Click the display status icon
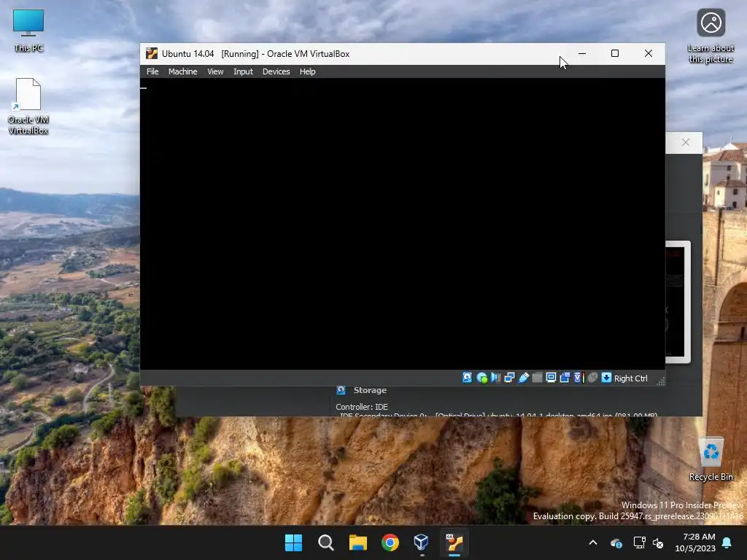747x560 pixels. tap(551, 378)
